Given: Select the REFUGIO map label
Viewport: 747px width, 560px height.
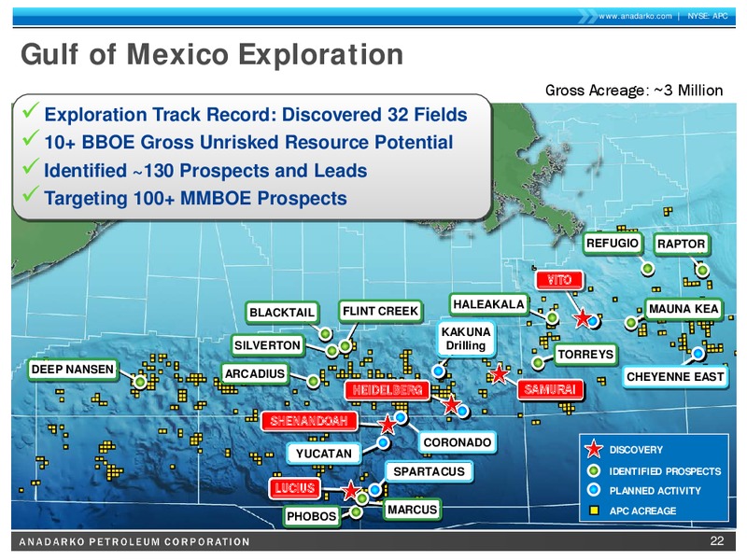Looking at the screenshot, I should [x=613, y=244].
